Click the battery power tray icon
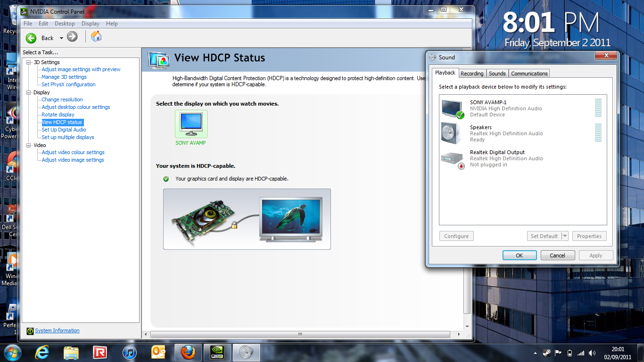Image resolution: width=644 pixels, height=362 pixels. click(x=570, y=353)
